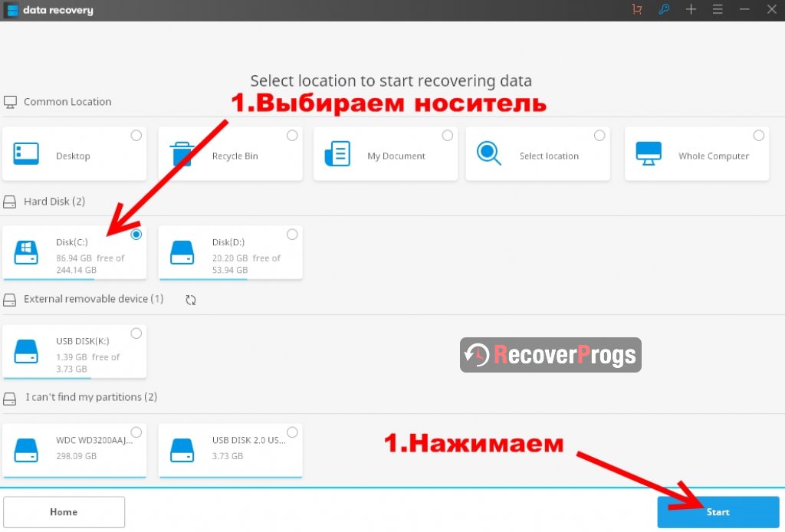Click the 298.09 GB size text
This screenshot has width=785, height=532.
tap(76, 456)
